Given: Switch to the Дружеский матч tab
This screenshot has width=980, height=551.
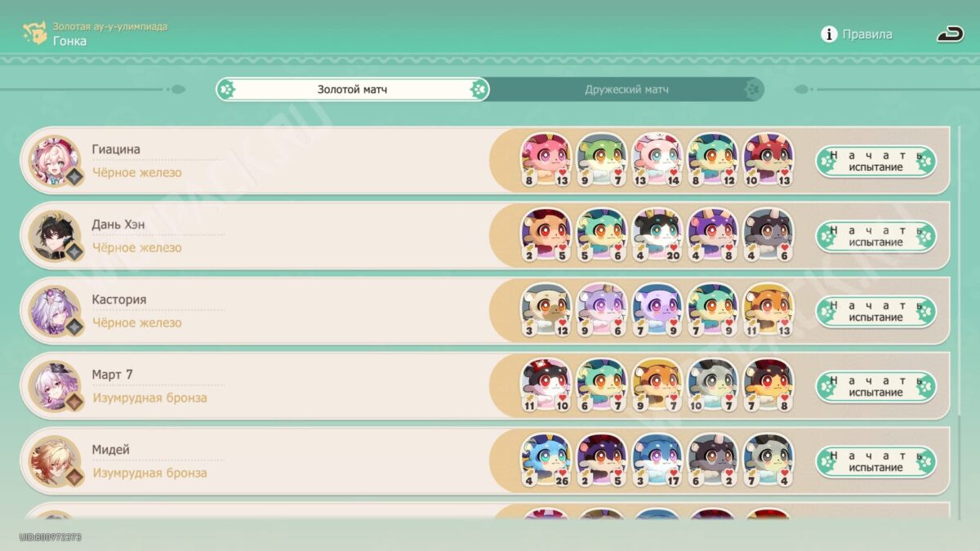Looking at the screenshot, I should [626, 89].
